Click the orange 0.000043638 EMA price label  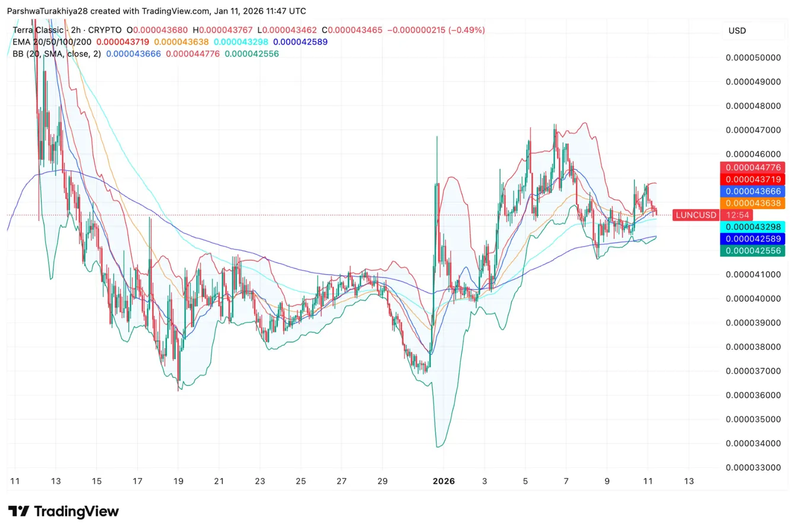(x=752, y=203)
